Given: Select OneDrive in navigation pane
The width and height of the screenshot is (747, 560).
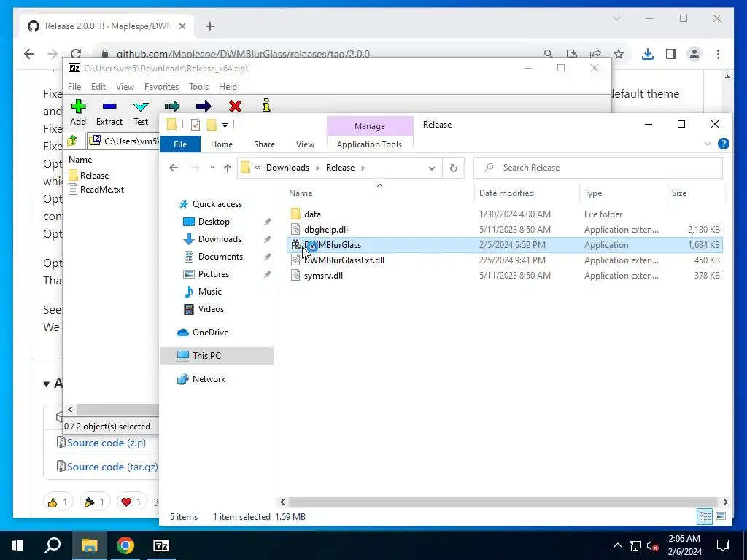Looking at the screenshot, I should tap(209, 332).
